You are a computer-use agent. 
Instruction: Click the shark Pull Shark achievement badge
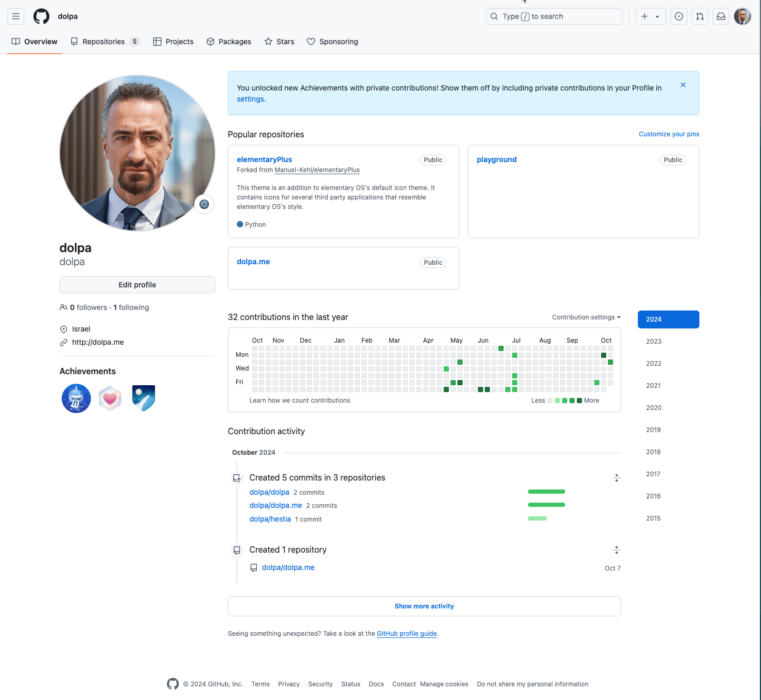point(76,398)
